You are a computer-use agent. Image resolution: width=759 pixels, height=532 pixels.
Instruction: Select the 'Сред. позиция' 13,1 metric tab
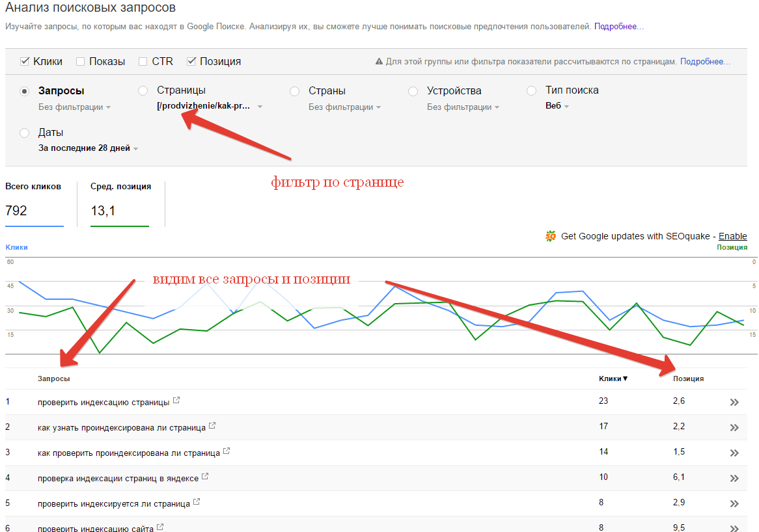(x=120, y=203)
